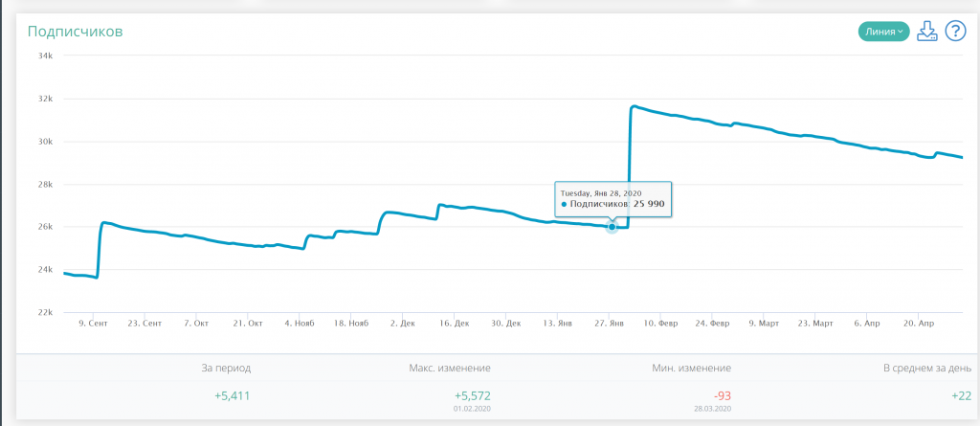Viewport: 980px width, 426px height.
Task: Open the help question mark icon
Action: [x=954, y=32]
